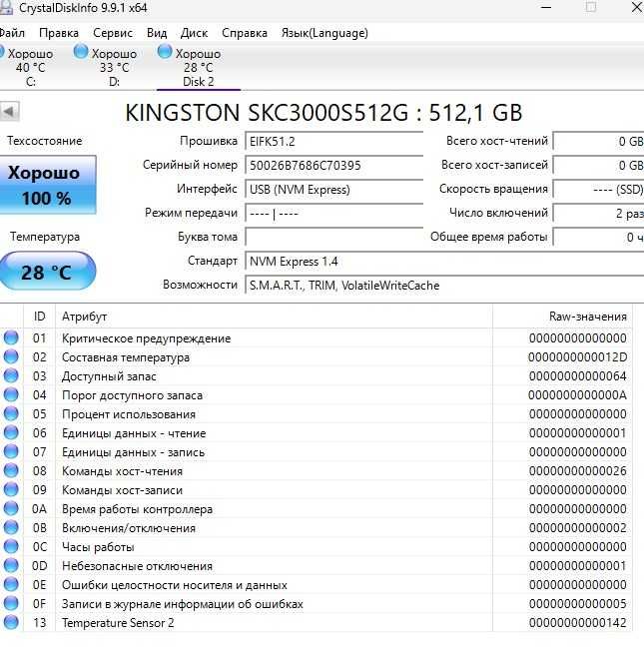Click the blue status orb for drive D:
The image size is (644, 652).
[x=81, y=52]
